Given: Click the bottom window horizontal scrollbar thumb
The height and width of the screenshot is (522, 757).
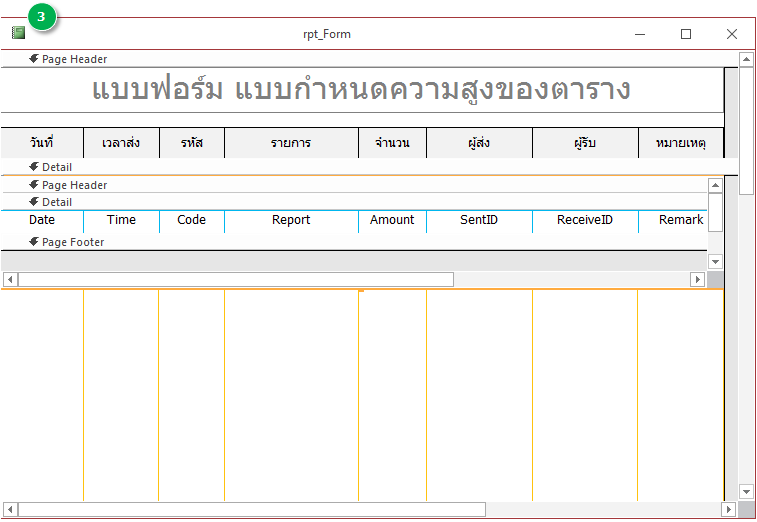Looking at the screenshot, I should pyautogui.click(x=251, y=509).
